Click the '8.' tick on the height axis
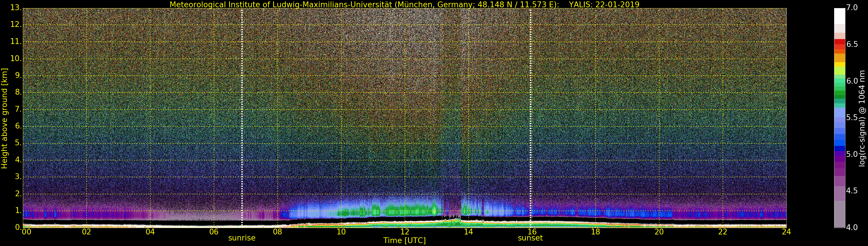Image resolution: width=868 pixels, height=246 pixels. [x=18, y=92]
